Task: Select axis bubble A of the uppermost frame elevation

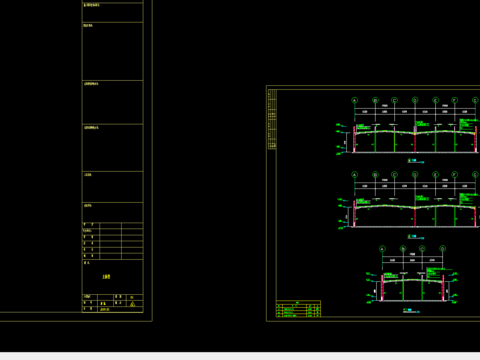Action: click(x=355, y=100)
